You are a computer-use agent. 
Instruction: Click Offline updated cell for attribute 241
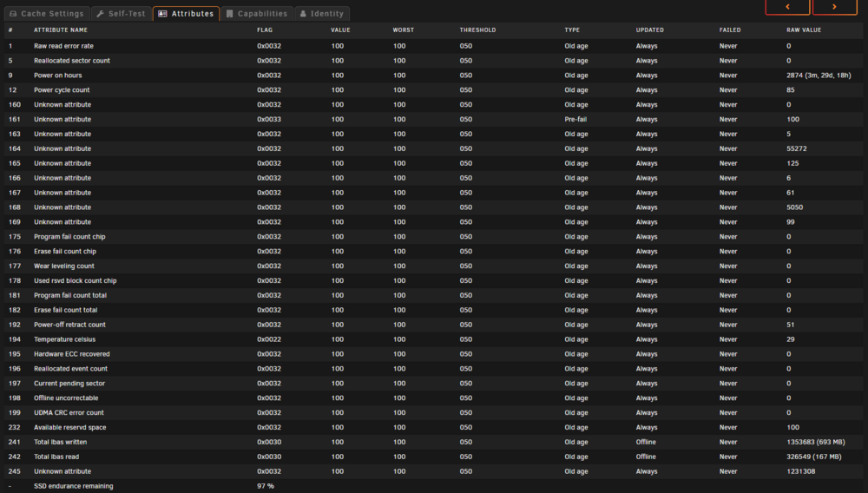click(646, 442)
